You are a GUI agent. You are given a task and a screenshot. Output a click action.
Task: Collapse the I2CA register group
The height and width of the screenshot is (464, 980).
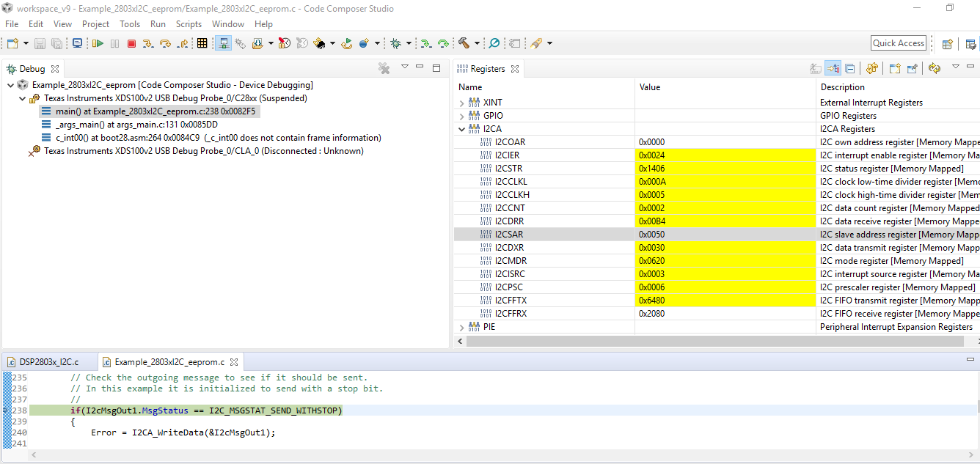(461, 130)
